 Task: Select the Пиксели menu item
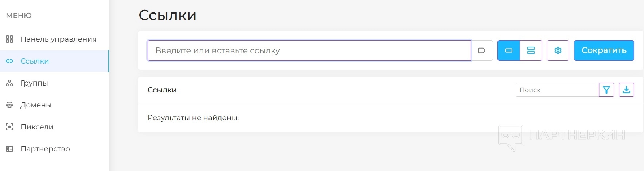pos(37,127)
